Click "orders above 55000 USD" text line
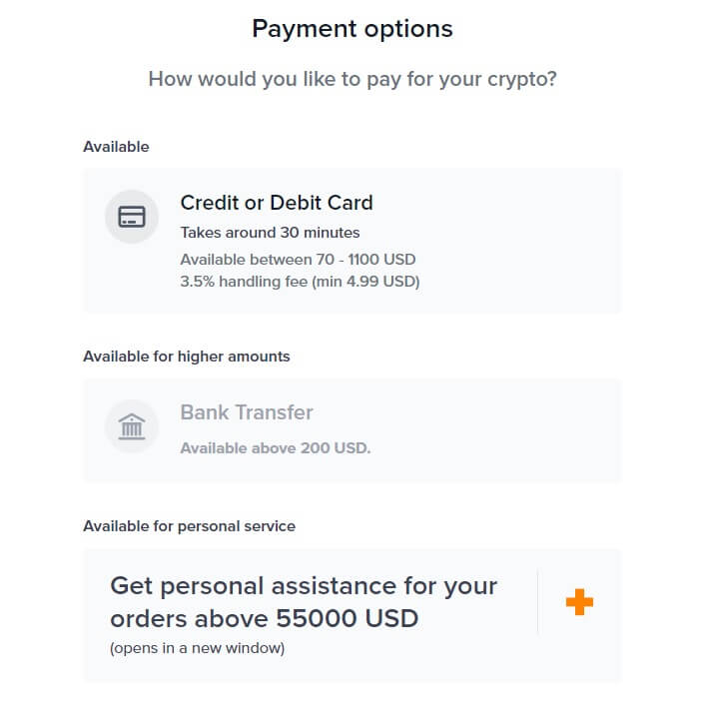The image size is (707, 728). tap(264, 618)
